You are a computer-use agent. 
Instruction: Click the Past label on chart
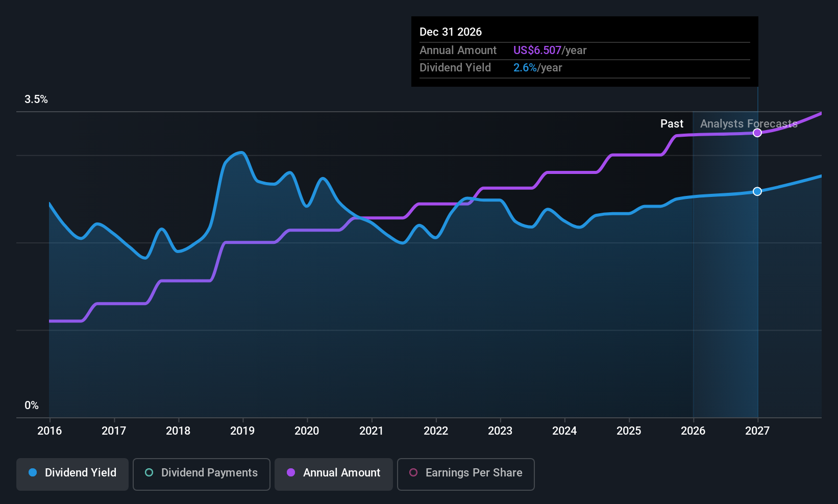tap(672, 124)
